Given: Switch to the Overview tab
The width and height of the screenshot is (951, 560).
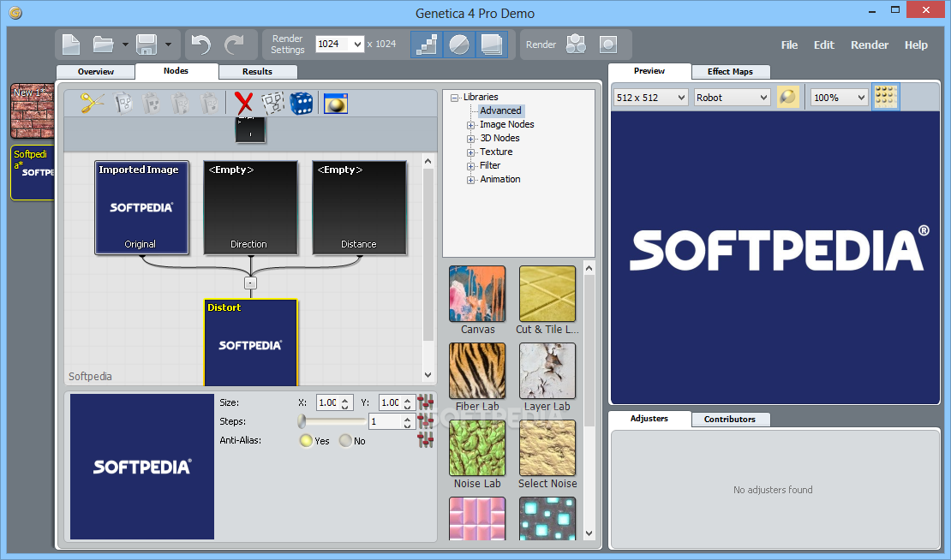Looking at the screenshot, I should click(95, 72).
